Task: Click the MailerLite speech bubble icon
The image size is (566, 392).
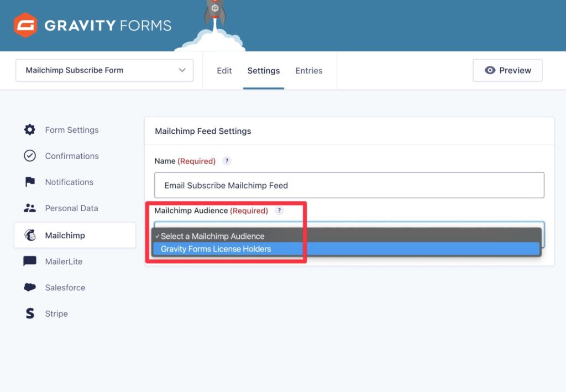Action: [29, 261]
